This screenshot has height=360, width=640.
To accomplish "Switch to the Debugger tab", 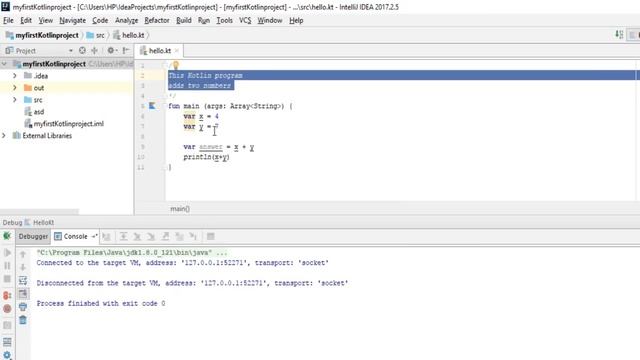I will click(33, 236).
